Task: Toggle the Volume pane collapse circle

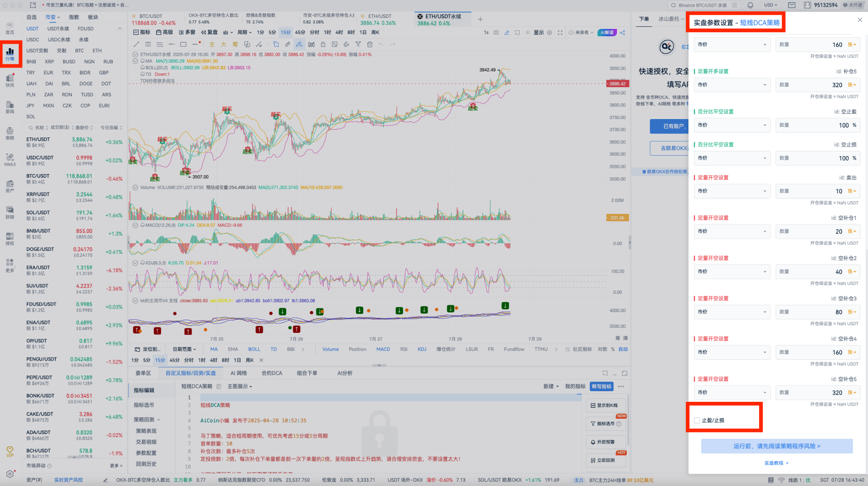Action: pyautogui.click(x=135, y=188)
